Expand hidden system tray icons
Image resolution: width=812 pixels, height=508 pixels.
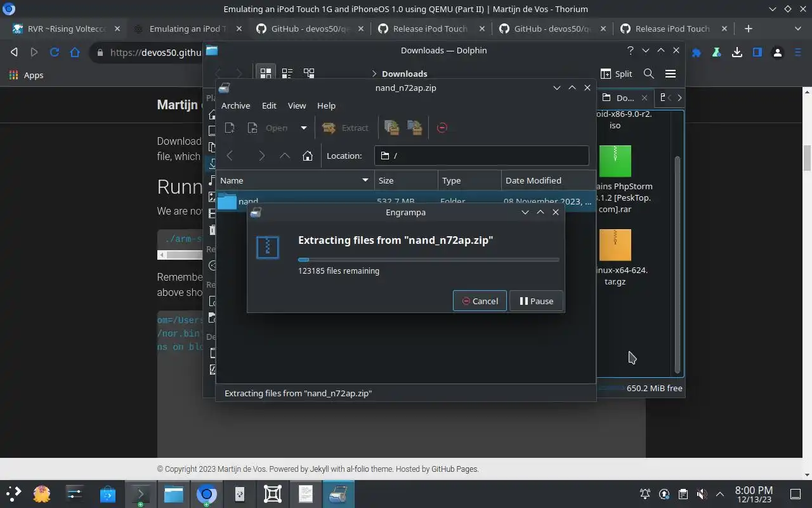(x=720, y=494)
